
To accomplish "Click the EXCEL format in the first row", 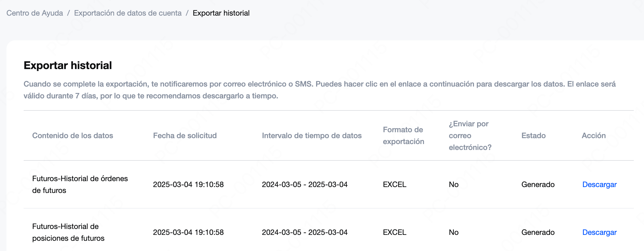I will 395,184.
